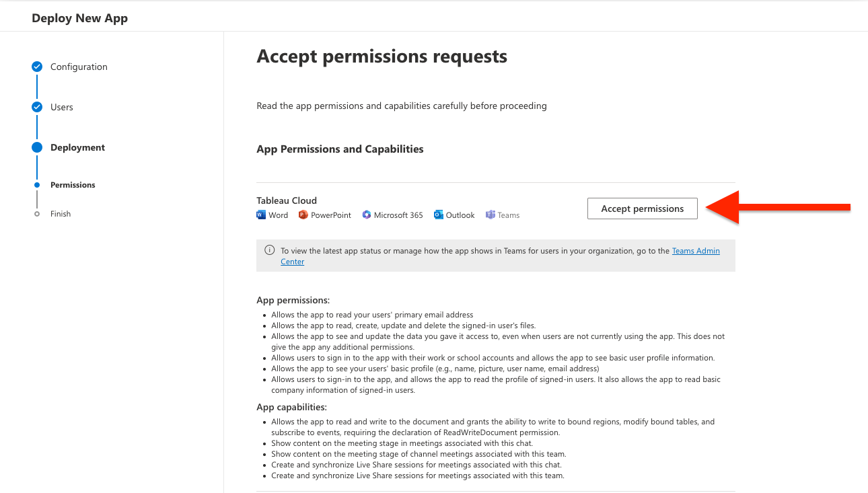Click the Accept permissions requests heading
Screen dimensions: 868x493
382,56
